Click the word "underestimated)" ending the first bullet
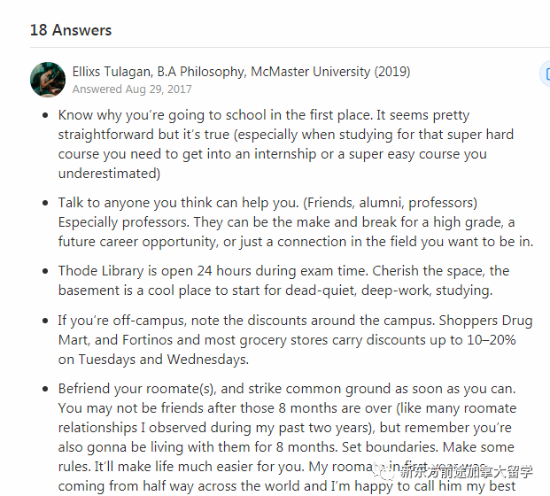Image resolution: width=550 pixels, height=496 pixels. tap(109, 174)
